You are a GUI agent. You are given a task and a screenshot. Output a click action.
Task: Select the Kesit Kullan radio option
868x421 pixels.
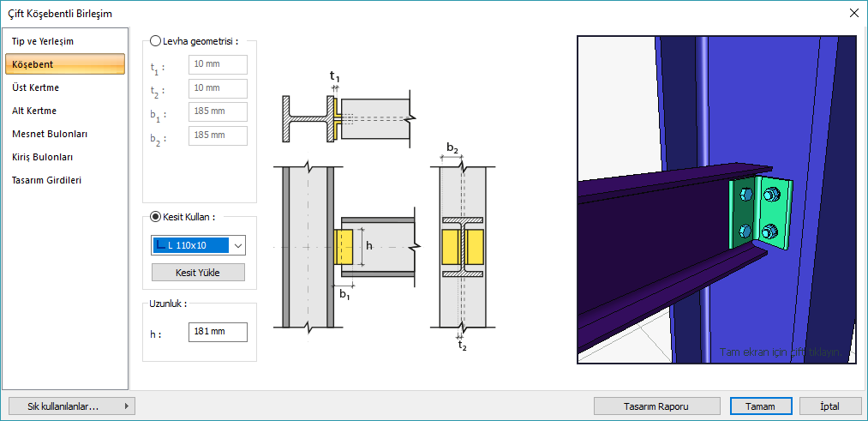(155, 217)
